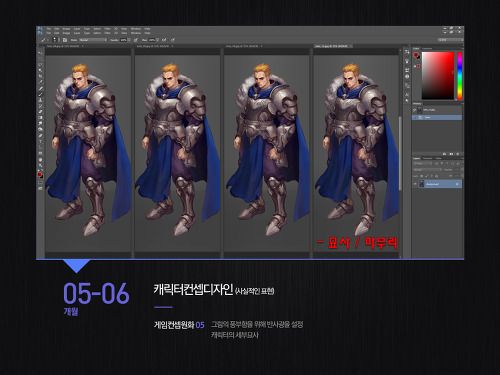Toggle the brush panel icon in options bar
This screenshot has width=500, height=375.
coord(65,40)
